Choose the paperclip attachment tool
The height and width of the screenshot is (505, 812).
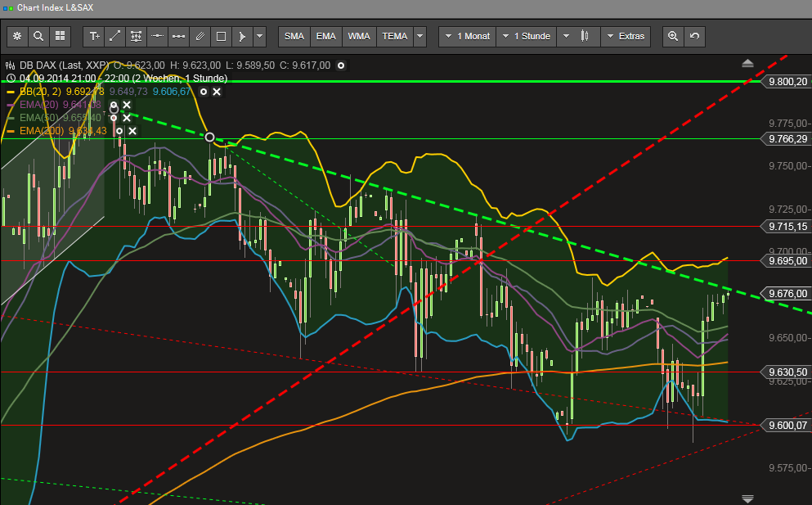[200, 36]
